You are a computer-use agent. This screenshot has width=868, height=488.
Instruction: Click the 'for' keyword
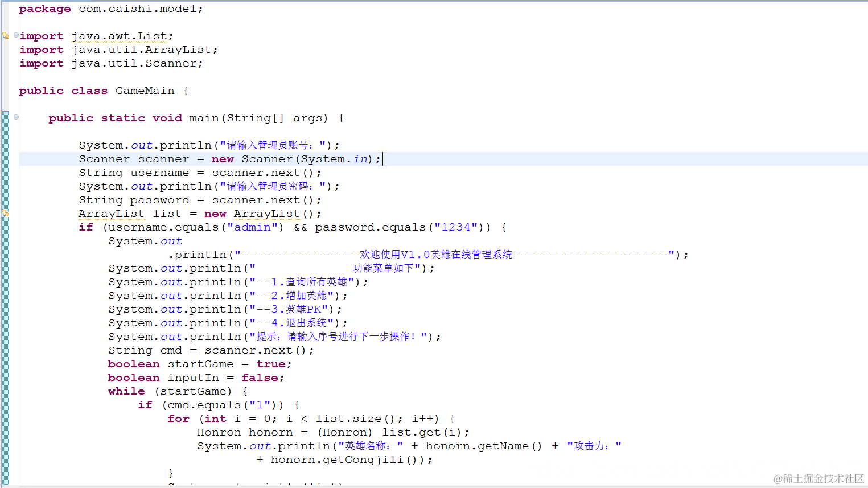point(178,419)
